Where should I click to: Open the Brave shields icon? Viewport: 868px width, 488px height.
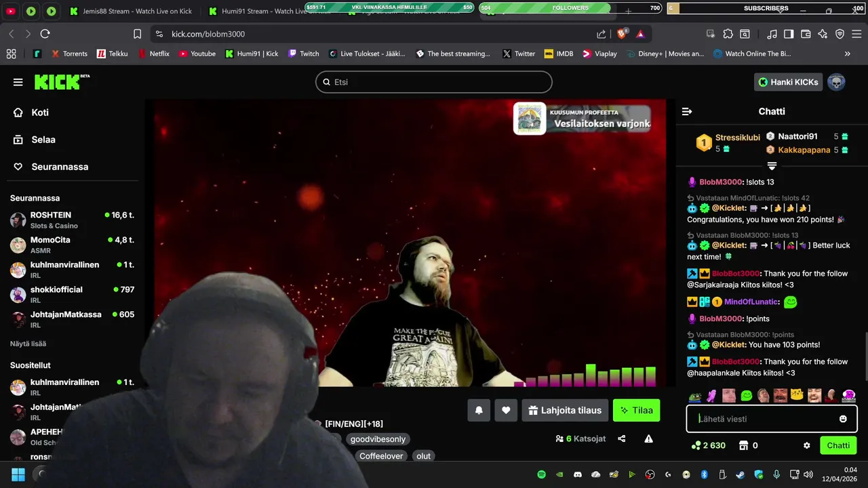point(622,33)
